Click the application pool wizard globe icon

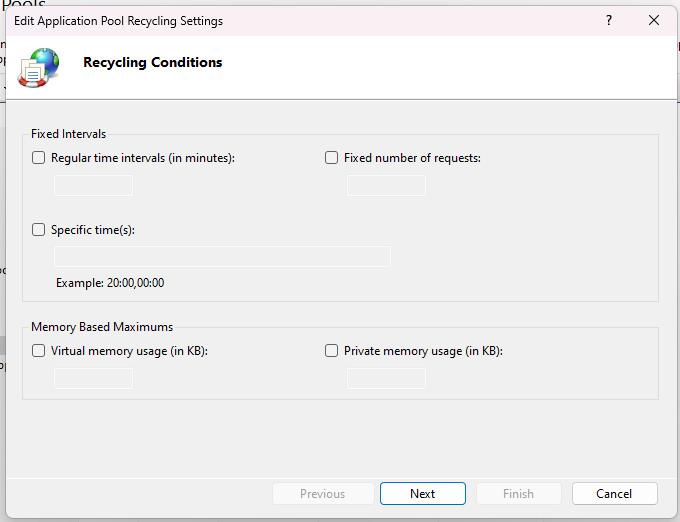click(38, 67)
